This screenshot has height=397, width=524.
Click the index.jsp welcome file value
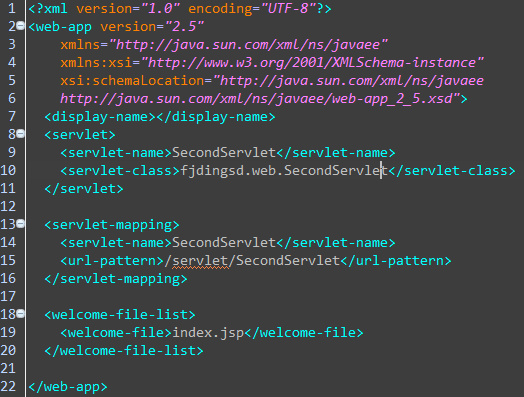pos(208,333)
